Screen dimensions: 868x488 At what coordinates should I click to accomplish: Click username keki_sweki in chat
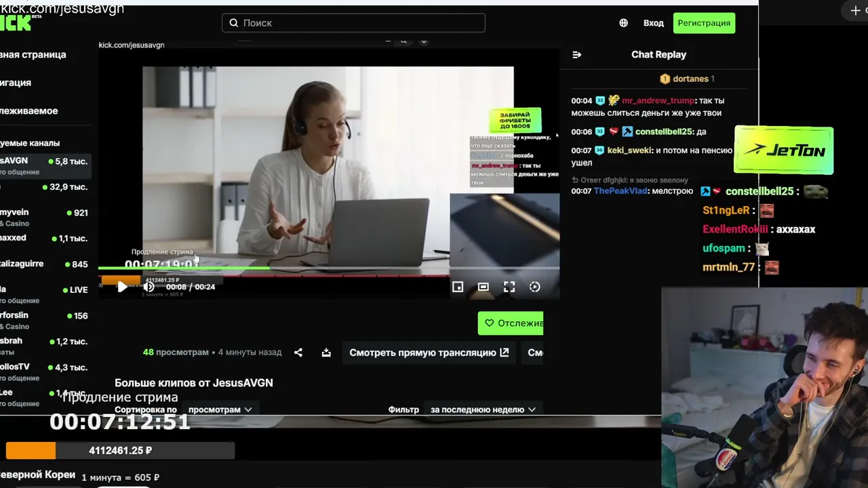pyautogui.click(x=629, y=150)
